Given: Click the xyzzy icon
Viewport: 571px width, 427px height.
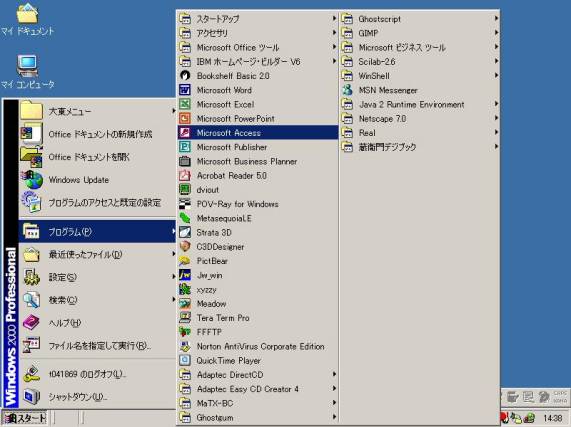Looking at the screenshot, I should (185, 289).
